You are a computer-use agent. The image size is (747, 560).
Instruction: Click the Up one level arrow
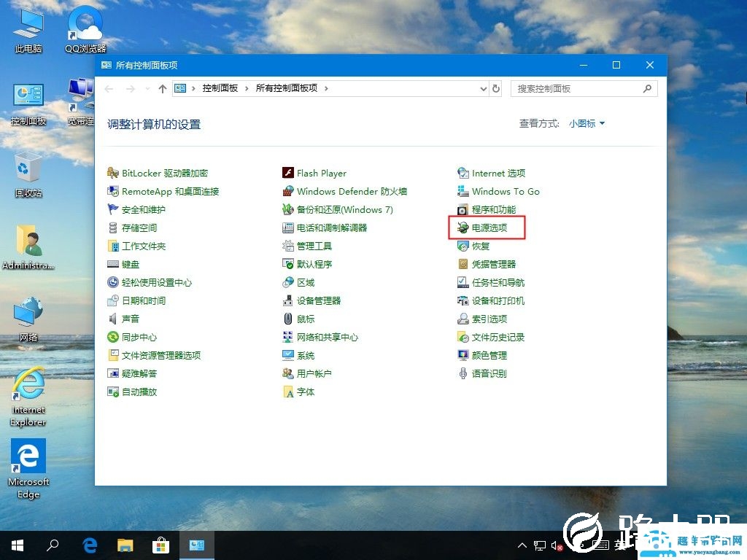click(163, 88)
